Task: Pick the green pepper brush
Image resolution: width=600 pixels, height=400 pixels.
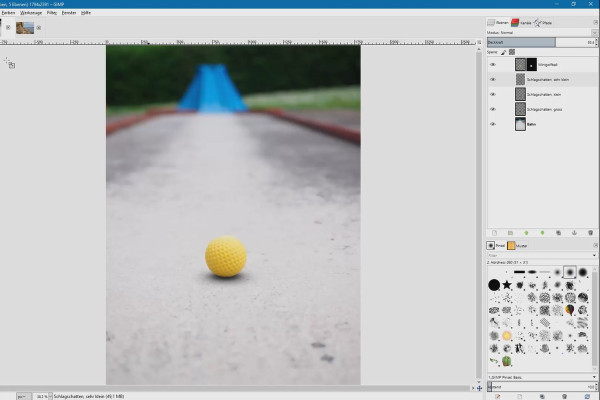Action: tap(507, 361)
